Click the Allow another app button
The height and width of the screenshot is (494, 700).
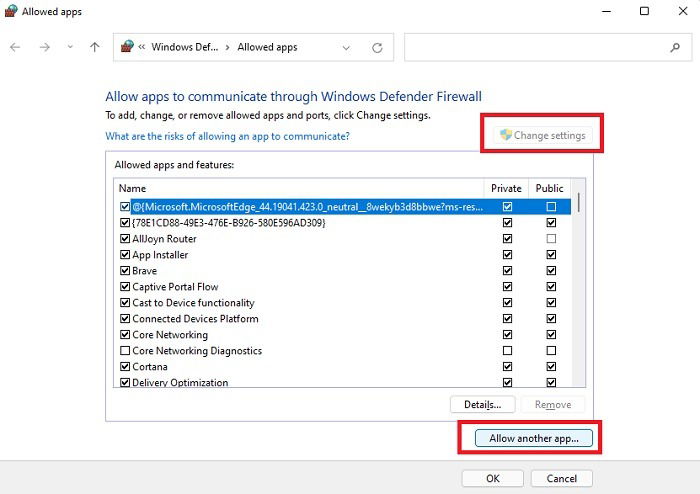tap(533, 438)
